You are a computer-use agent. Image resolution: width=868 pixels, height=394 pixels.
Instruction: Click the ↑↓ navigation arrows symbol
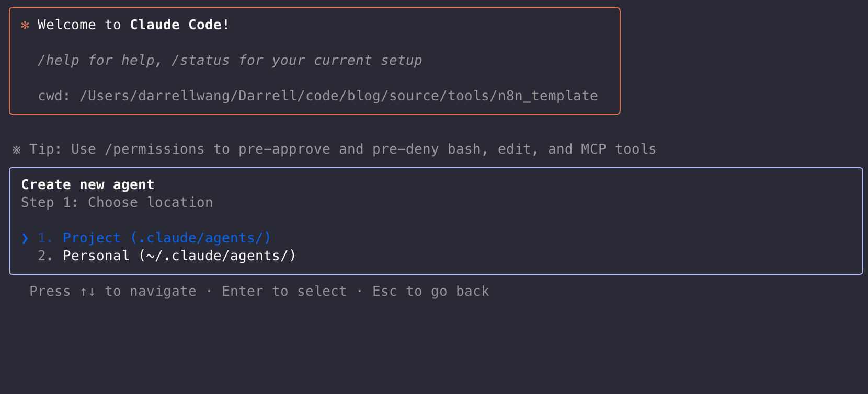(87, 292)
